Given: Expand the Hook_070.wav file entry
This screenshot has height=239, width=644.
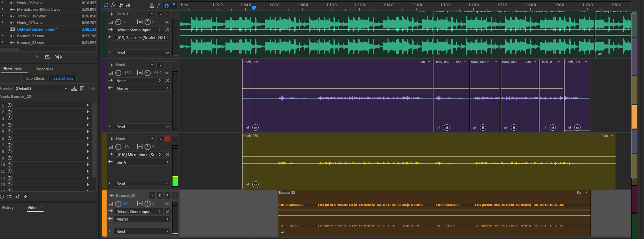Looking at the screenshot, I should tap(2, 22).
